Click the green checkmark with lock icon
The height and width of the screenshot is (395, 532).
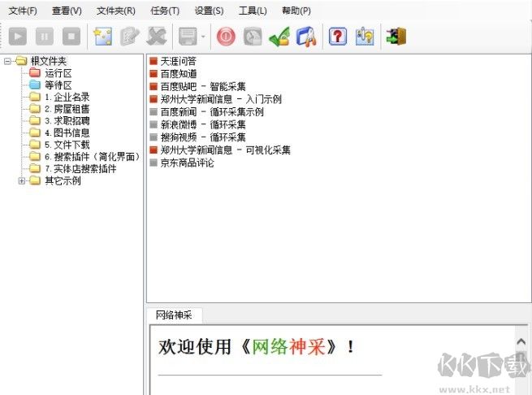(279, 36)
